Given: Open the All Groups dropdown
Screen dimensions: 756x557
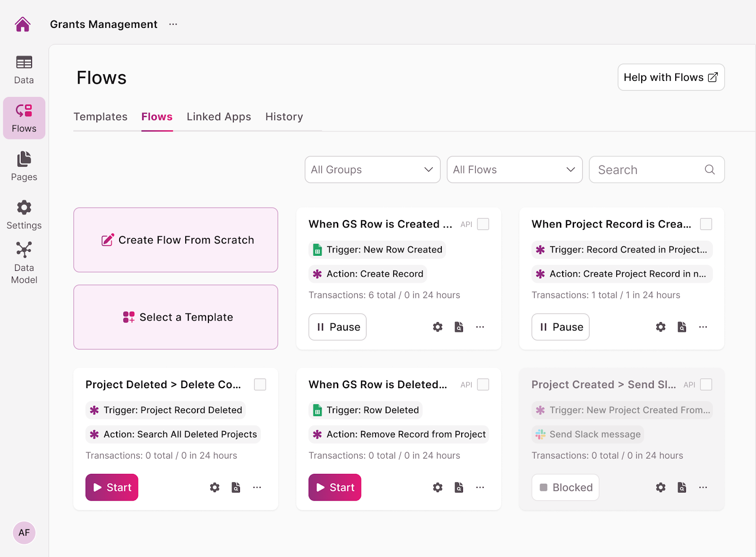Looking at the screenshot, I should coord(372,169).
